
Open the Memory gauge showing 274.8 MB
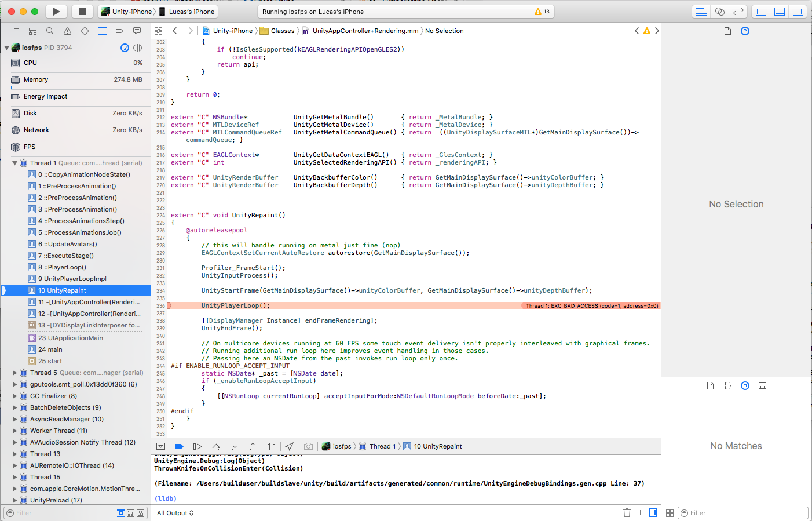[75, 79]
